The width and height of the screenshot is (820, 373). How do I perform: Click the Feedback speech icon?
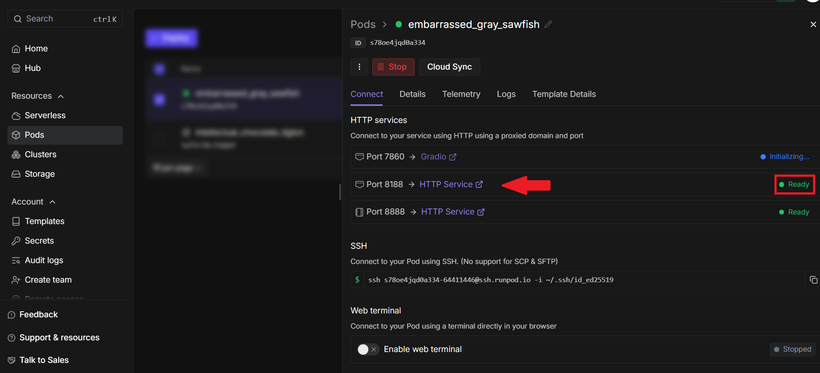tap(12, 315)
